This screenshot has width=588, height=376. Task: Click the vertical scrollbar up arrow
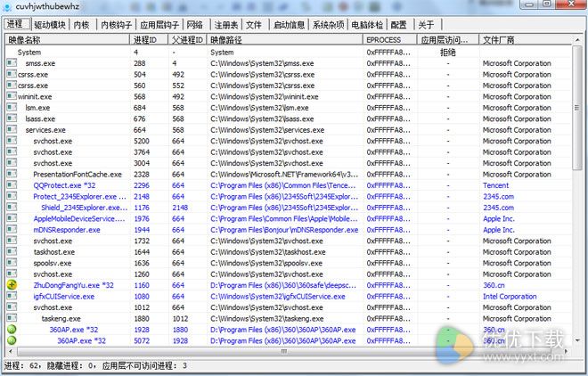pos(576,39)
